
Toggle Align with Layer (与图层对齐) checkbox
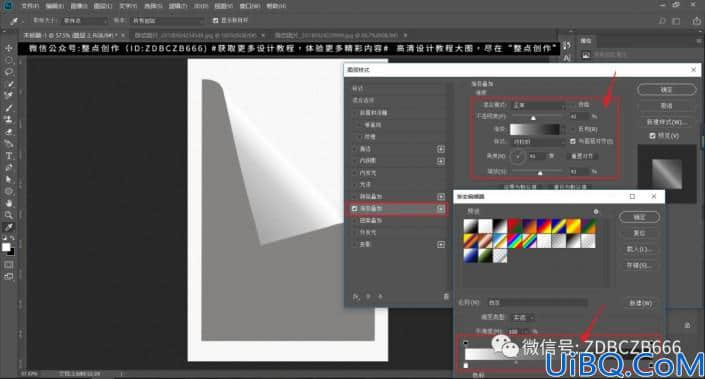coord(572,141)
